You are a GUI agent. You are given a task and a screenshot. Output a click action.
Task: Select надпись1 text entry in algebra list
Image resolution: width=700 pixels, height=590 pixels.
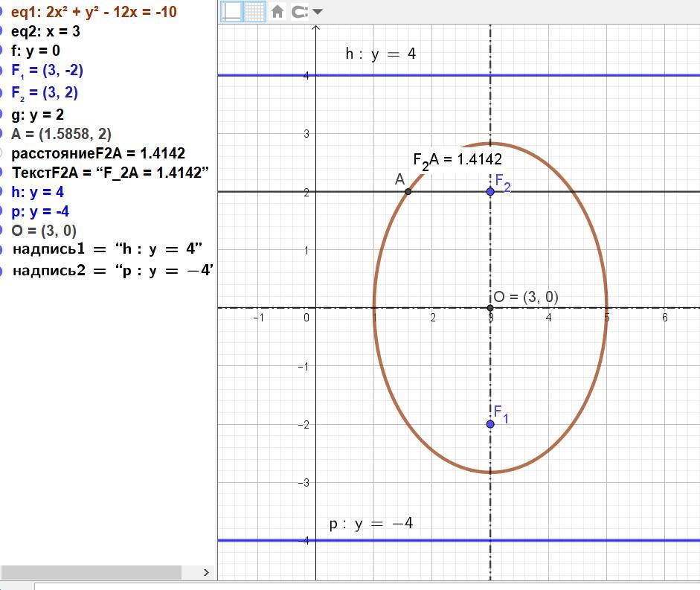pos(107,249)
